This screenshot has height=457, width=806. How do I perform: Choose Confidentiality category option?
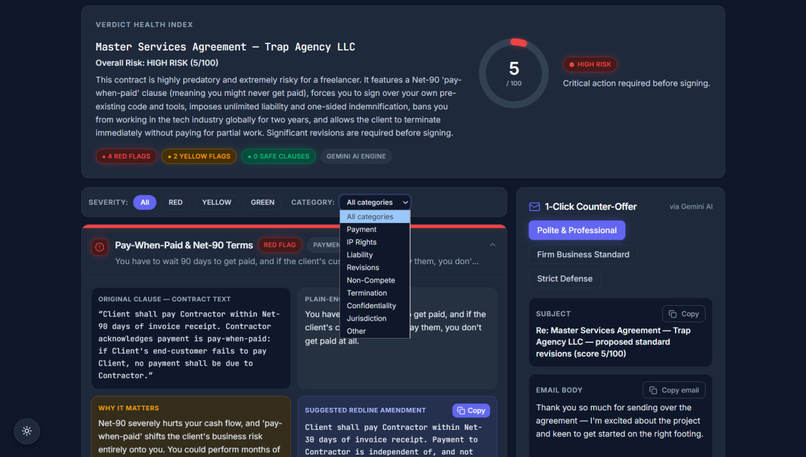(x=375, y=306)
